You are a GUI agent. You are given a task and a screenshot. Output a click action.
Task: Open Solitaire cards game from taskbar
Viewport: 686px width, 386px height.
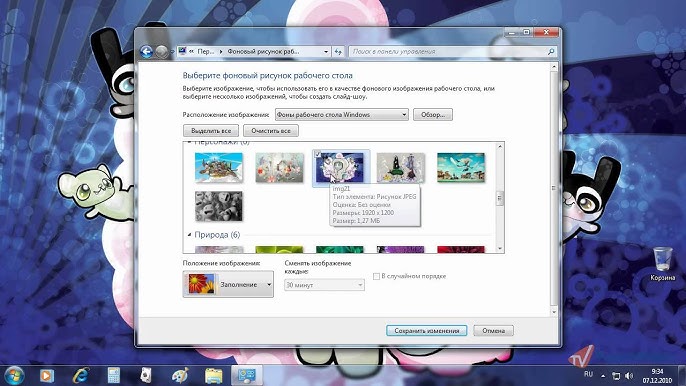point(147,375)
